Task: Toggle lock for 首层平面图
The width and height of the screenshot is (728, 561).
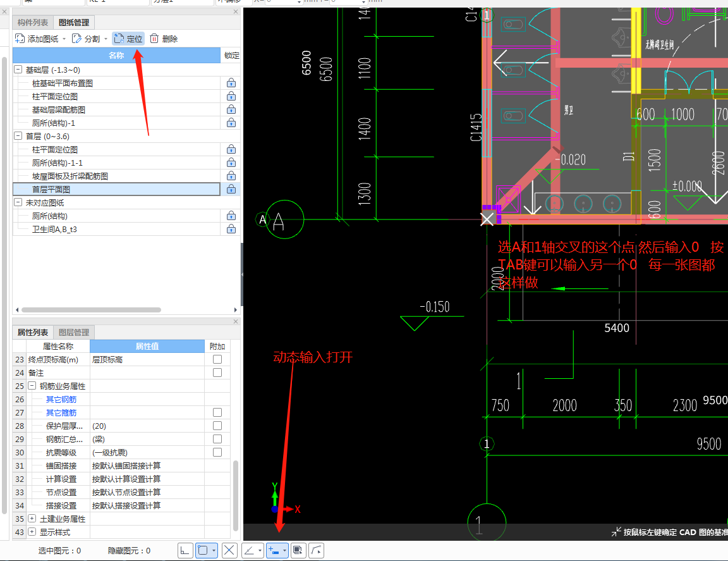Action: (231, 189)
